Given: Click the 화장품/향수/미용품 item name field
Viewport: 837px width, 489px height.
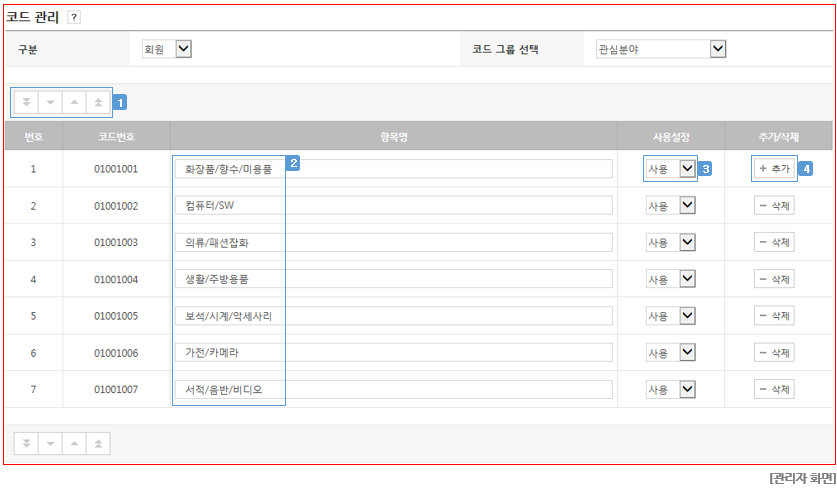Looking at the screenshot, I should 393,169.
